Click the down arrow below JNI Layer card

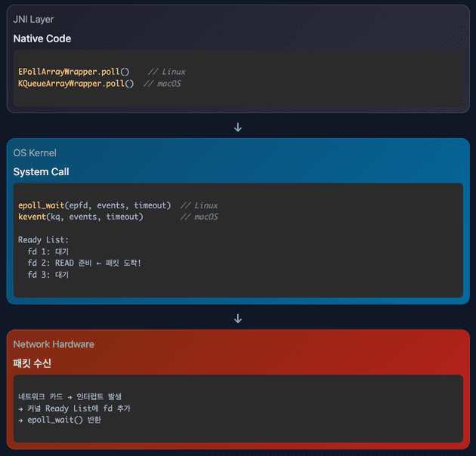point(238,127)
